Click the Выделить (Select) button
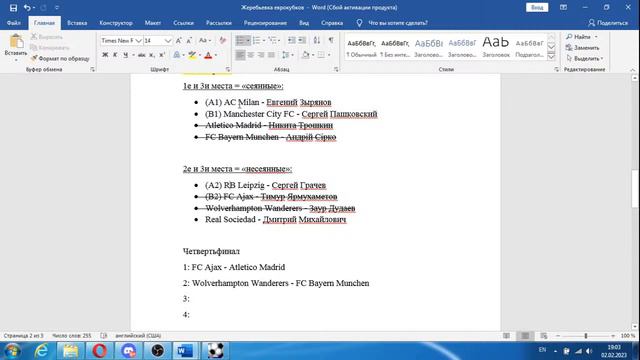The image size is (640, 360). [584, 58]
